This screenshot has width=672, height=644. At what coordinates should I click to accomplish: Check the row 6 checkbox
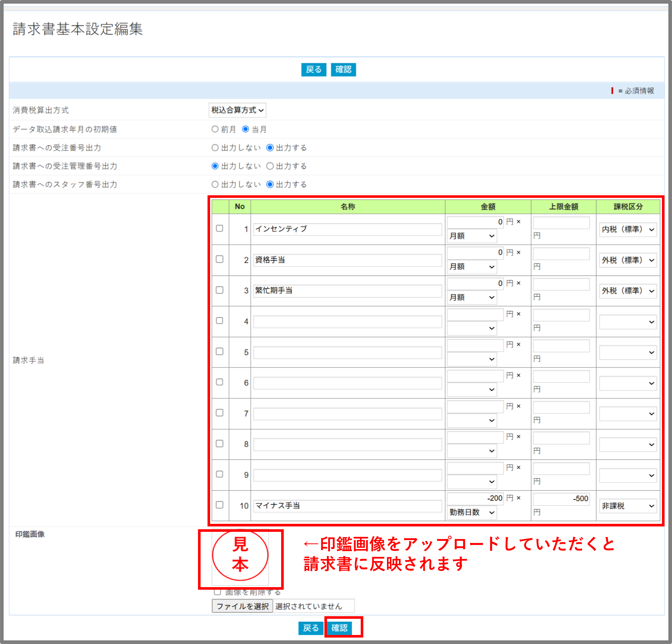(x=220, y=382)
